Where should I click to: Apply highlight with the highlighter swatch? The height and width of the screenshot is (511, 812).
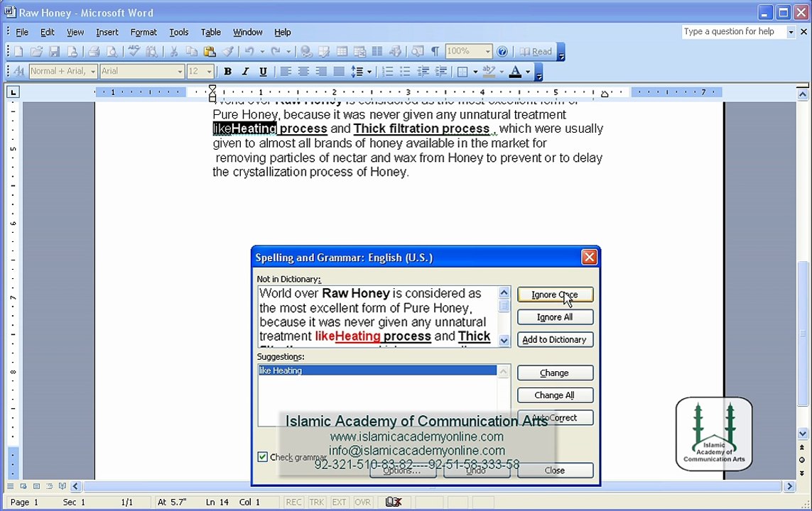[488, 72]
